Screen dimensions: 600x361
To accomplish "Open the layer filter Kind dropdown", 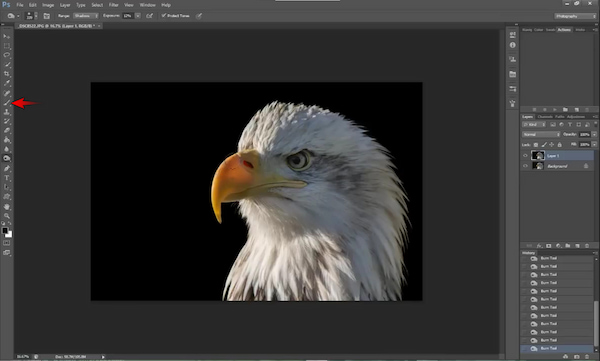I will tap(534, 125).
